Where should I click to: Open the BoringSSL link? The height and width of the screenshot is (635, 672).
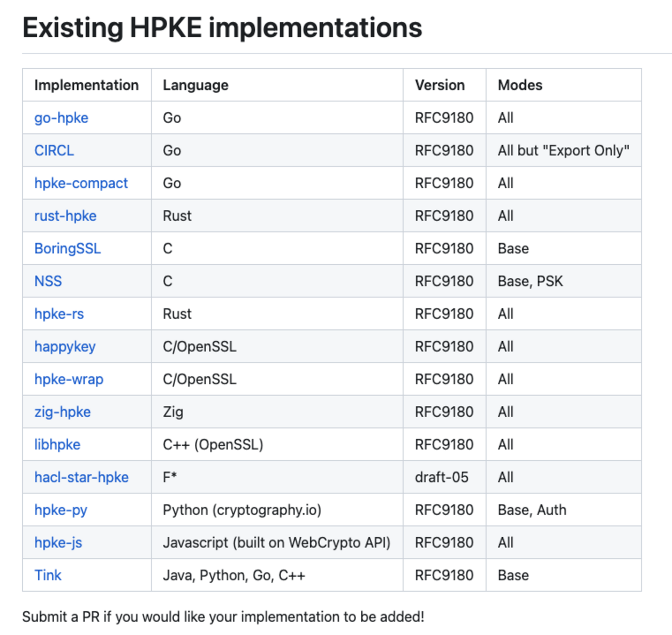tap(67, 249)
